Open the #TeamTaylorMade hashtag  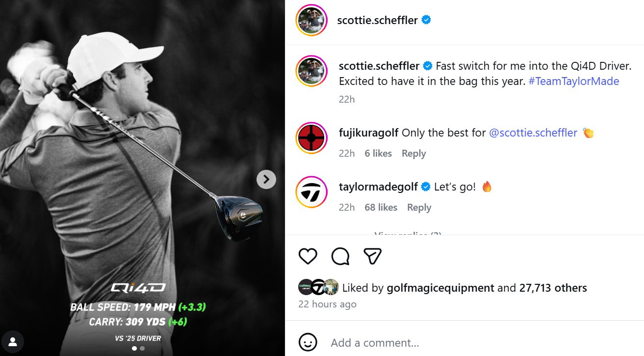574,82
